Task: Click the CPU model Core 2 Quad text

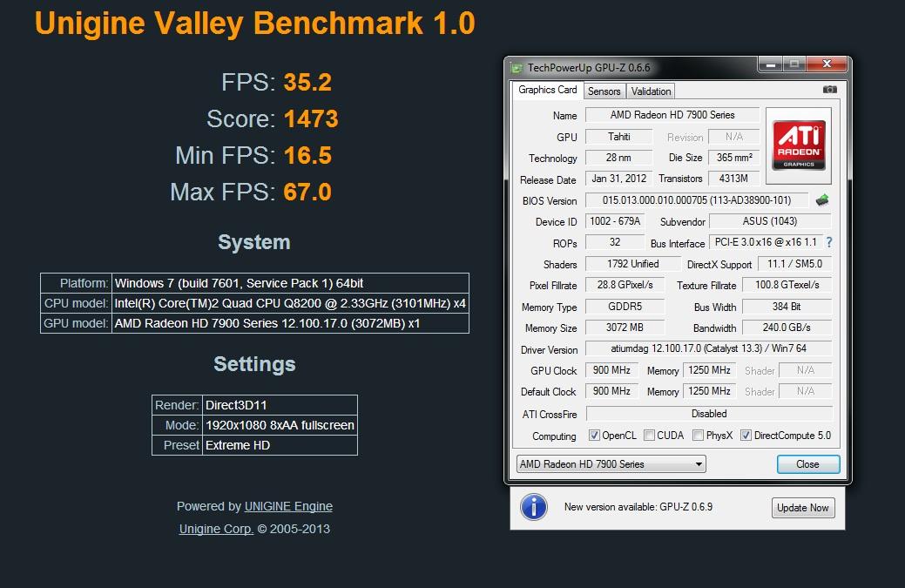Action: point(290,303)
